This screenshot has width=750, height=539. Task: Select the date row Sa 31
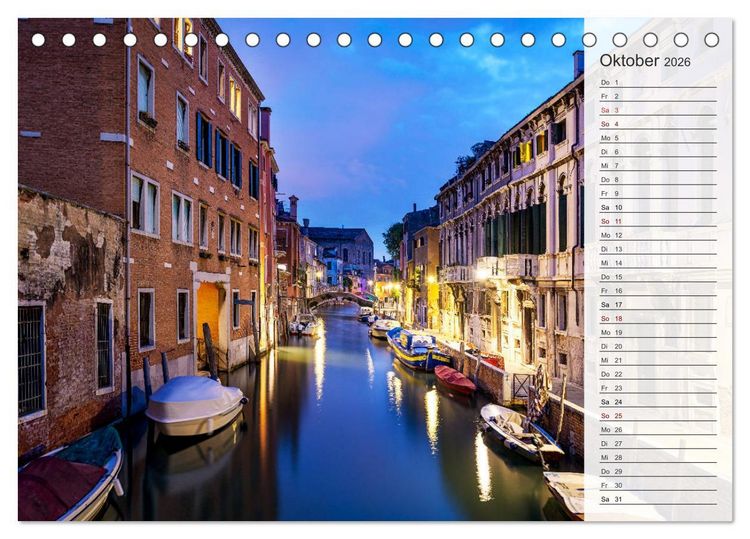[x=658, y=498]
